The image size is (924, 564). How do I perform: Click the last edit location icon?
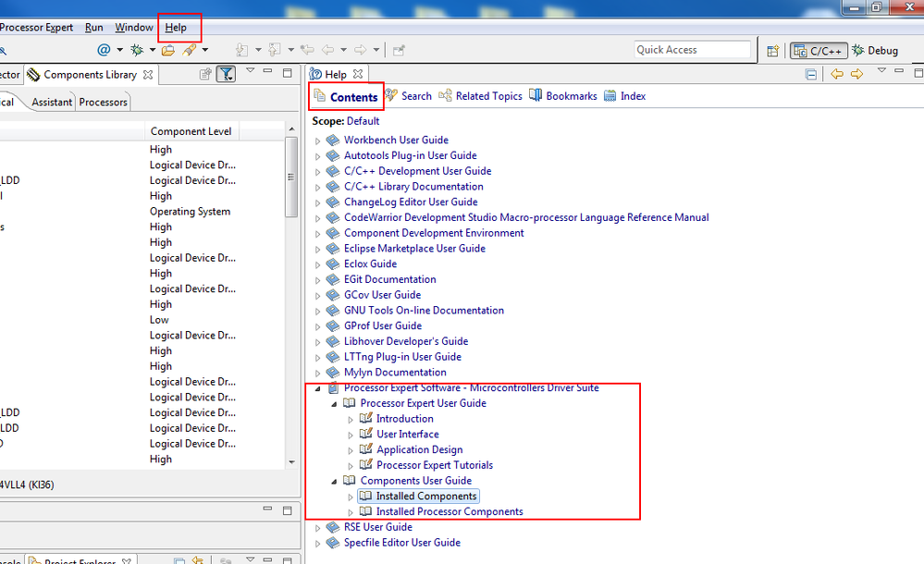307,50
